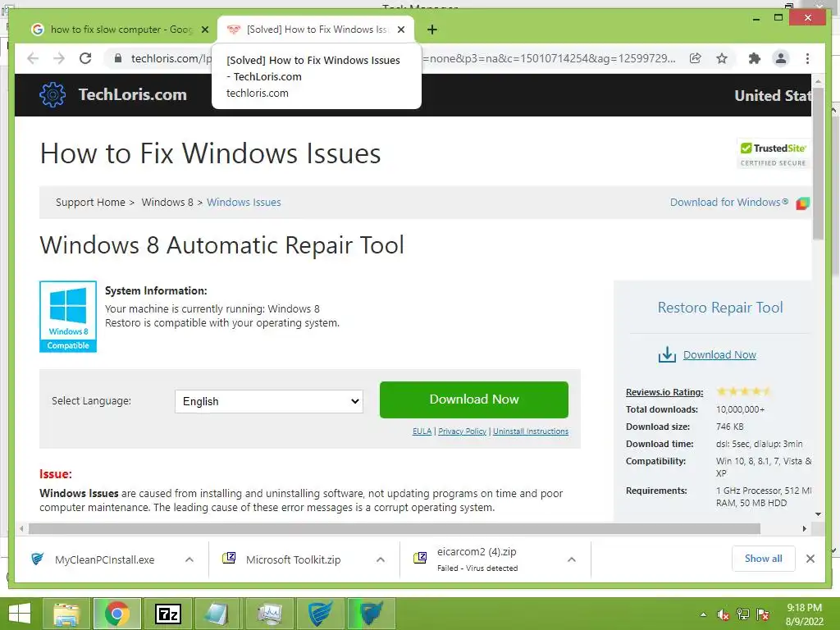Viewport: 840px width, 630px height.
Task: Show hidden system tray icons
Action: click(x=703, y=615)
